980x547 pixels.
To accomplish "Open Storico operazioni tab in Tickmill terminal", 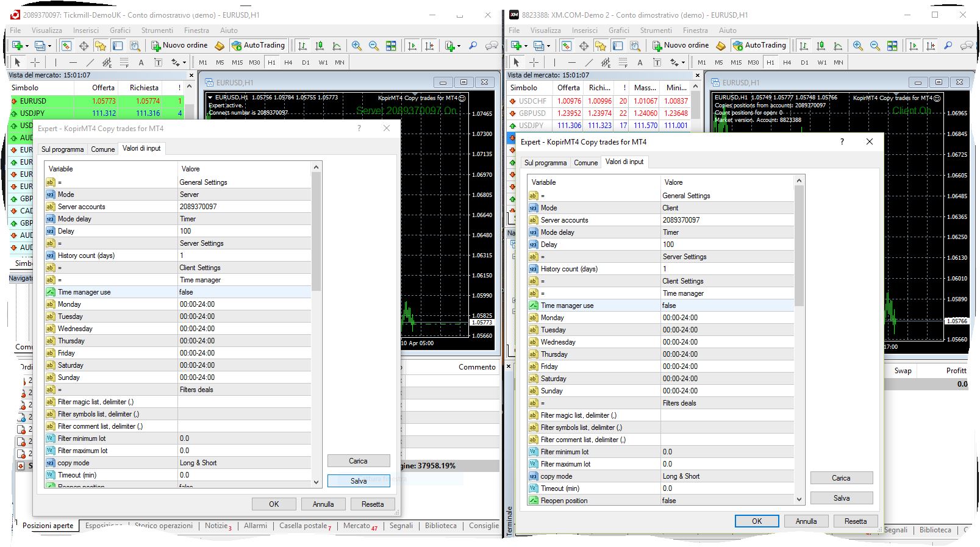I will [x=163, y=526].
